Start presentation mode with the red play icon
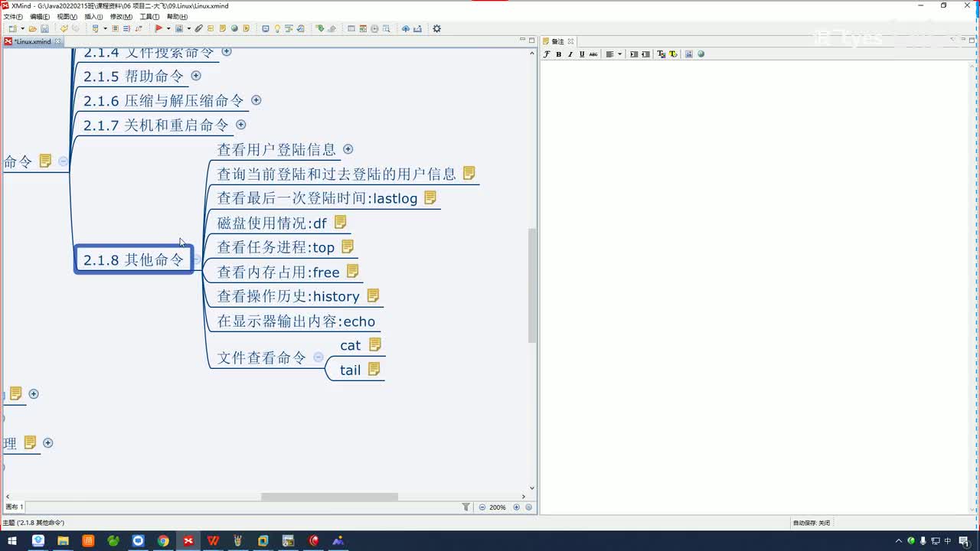Screen dimensions: 980x551 coord(158,28)
